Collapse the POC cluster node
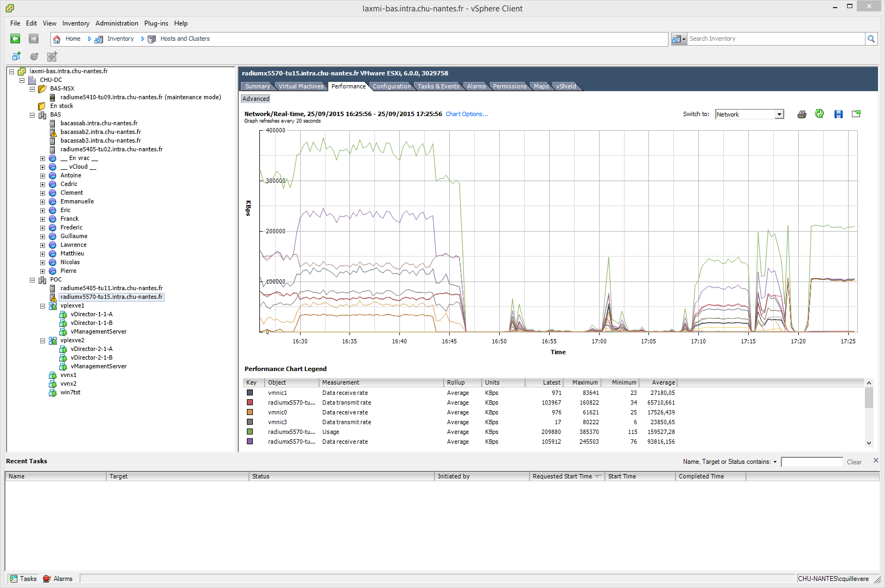Image resolution: width=885 pixels, height=588 pixels. [x=32, y=280]
